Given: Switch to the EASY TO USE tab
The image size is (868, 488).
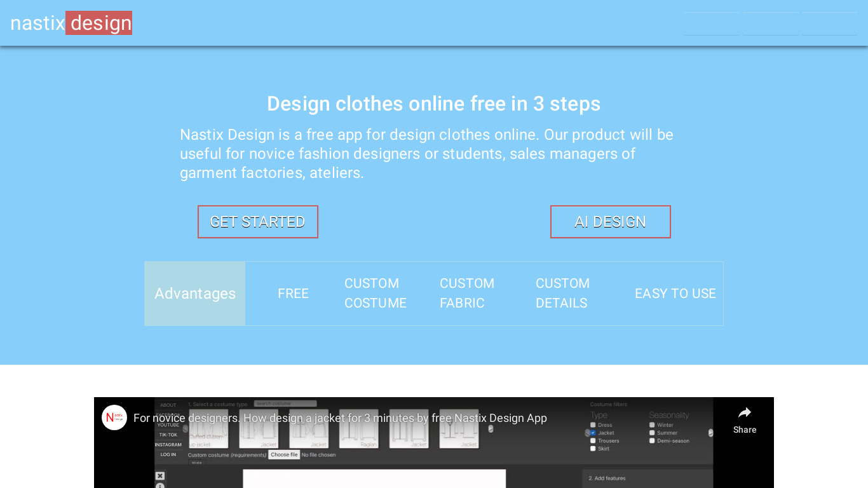Looking at the screenshot, I should click(675, 294).
